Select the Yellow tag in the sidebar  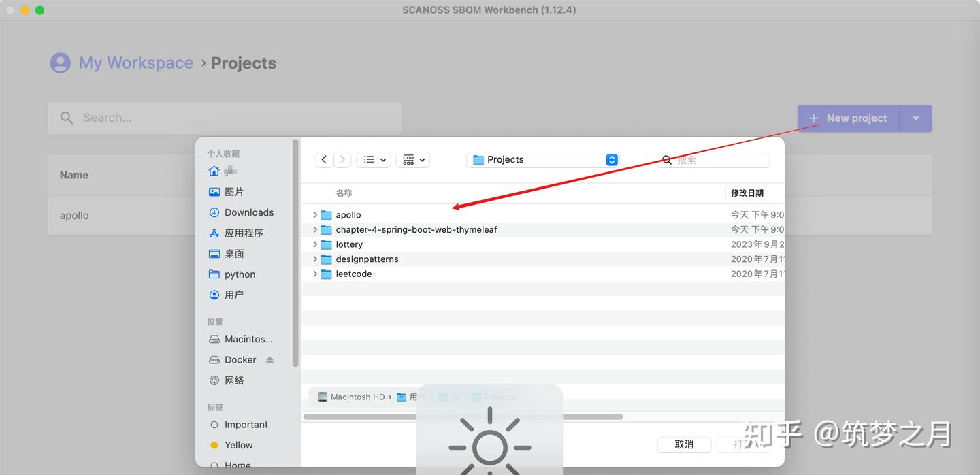coord(238,444)
